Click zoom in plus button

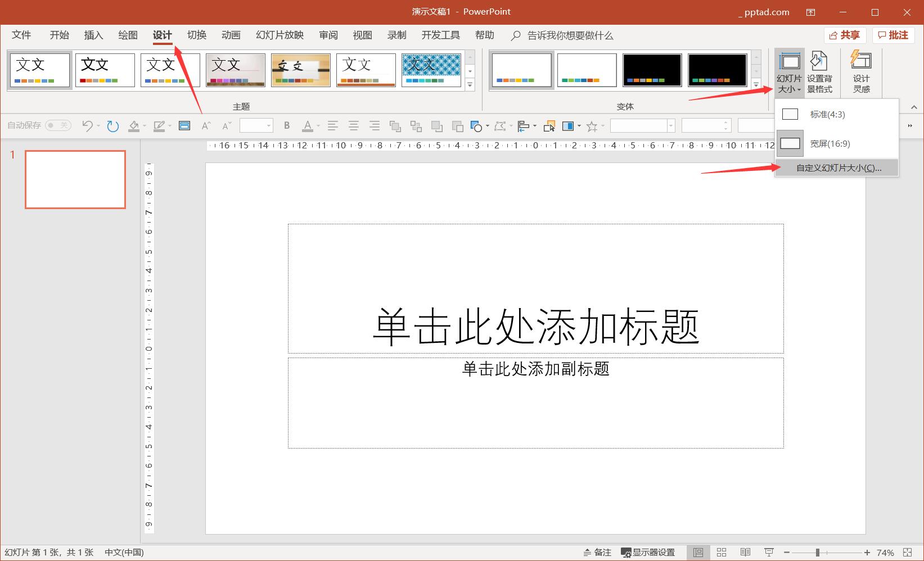tap(867, 553)
